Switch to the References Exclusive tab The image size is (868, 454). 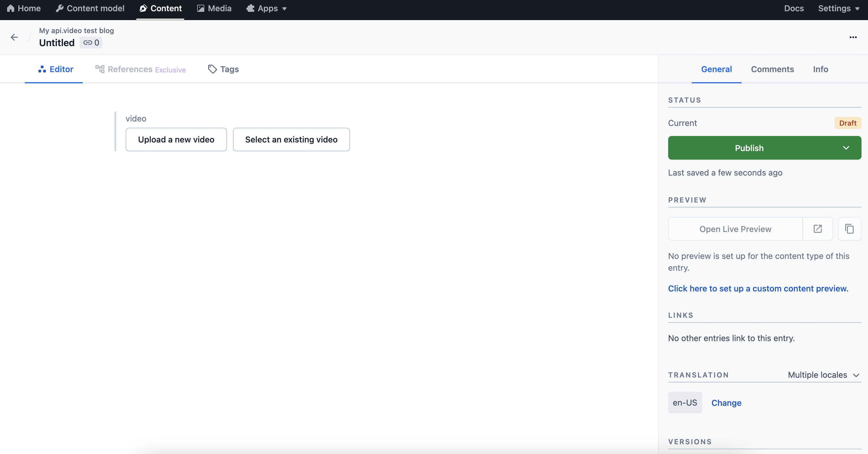140,69
